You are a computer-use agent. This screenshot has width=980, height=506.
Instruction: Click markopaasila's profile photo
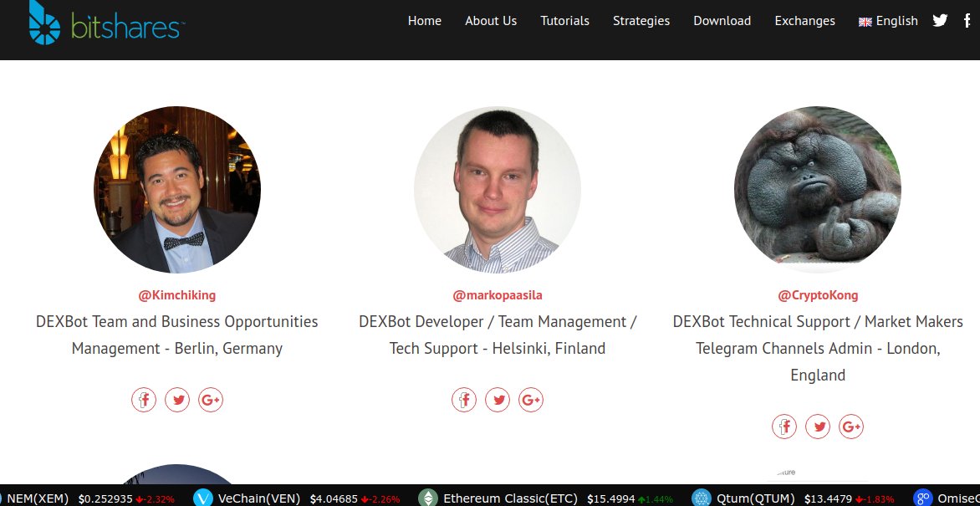pyautogui.click(x=497, y=190)
